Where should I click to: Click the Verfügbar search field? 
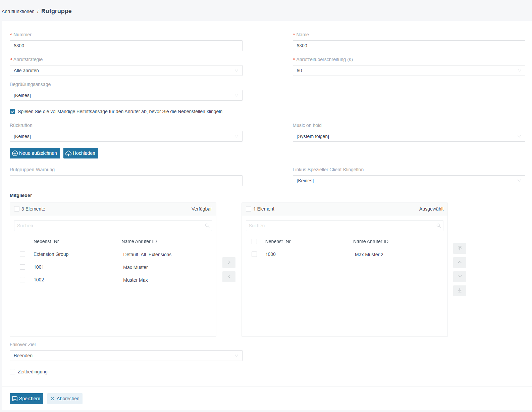click(x=113, y=226)
